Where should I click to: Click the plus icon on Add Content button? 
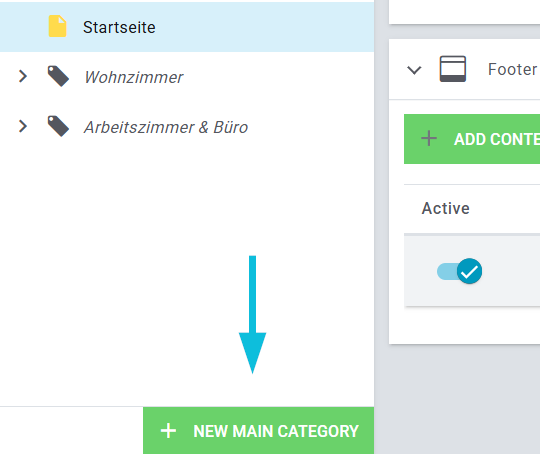(429, 139)
